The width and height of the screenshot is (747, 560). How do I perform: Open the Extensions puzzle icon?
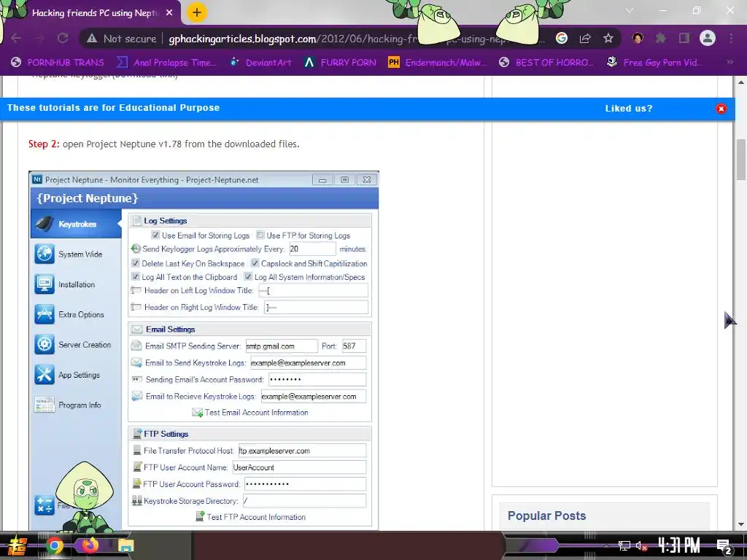pos(661,38)
